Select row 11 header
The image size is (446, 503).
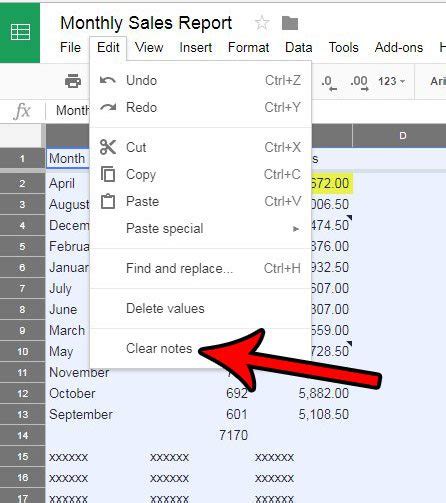pos(22,373)
